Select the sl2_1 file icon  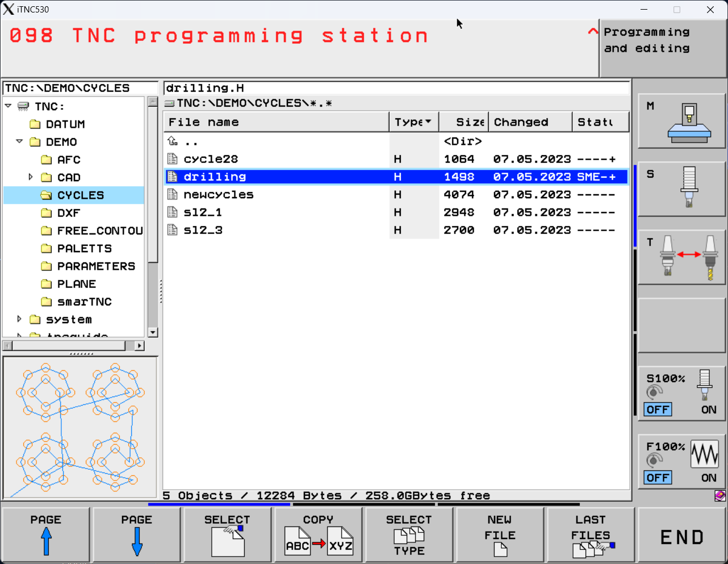(173, 212)
